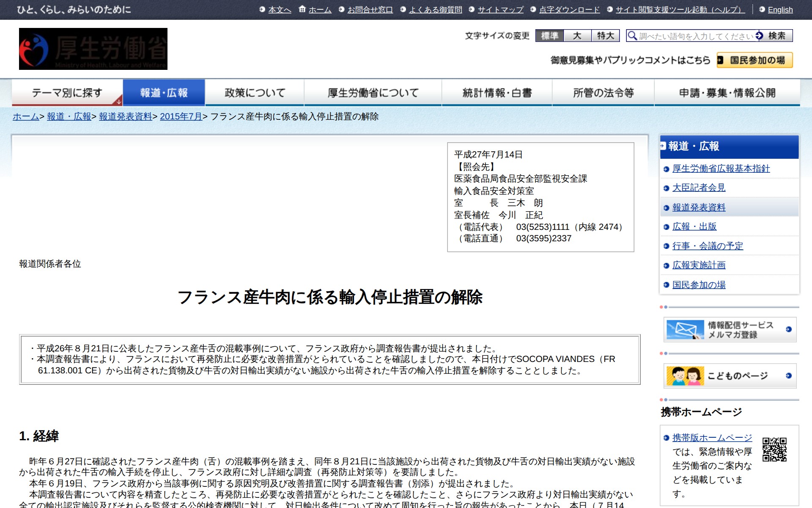Go to 2015年7月 breadcrumb link
This screenshot has width=812, height=508.
(x=181, y=116)
